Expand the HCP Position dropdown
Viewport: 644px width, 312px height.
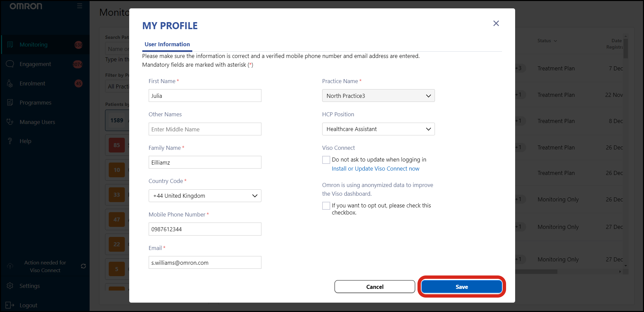[378, 129]
